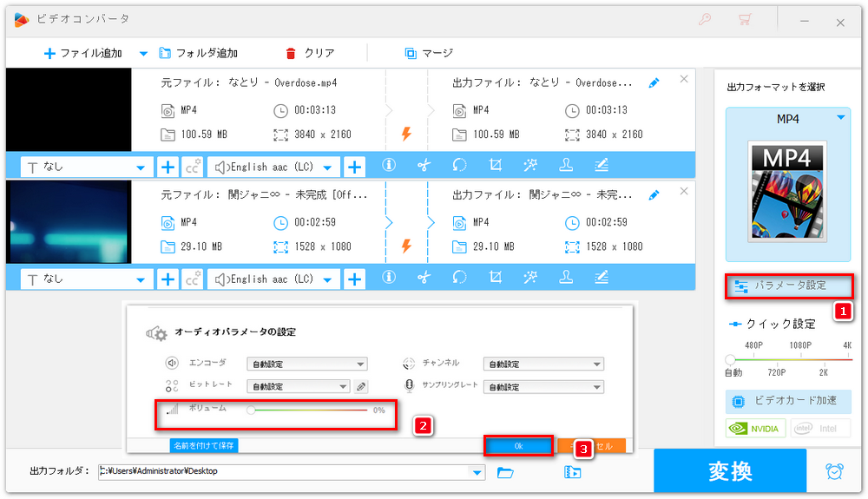Click ファイル追加 to add files
The width and height of the screenshot is (868, 499).
(x=82, y=53)
